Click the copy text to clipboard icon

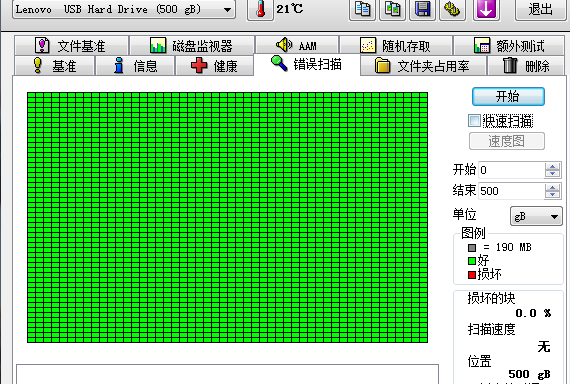[362, 9]
